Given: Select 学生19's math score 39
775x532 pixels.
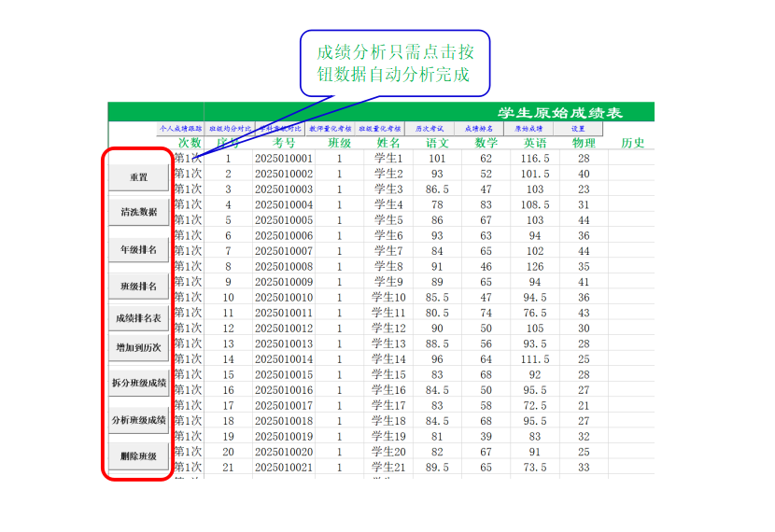Looking at the screenshot, I should 486,437.
